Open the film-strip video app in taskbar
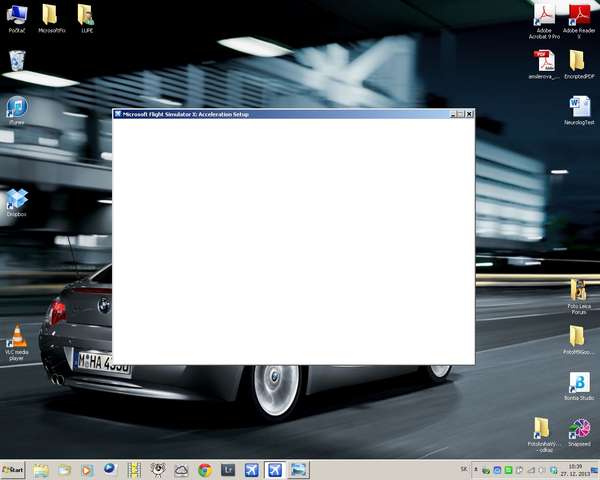 (134, 470)
